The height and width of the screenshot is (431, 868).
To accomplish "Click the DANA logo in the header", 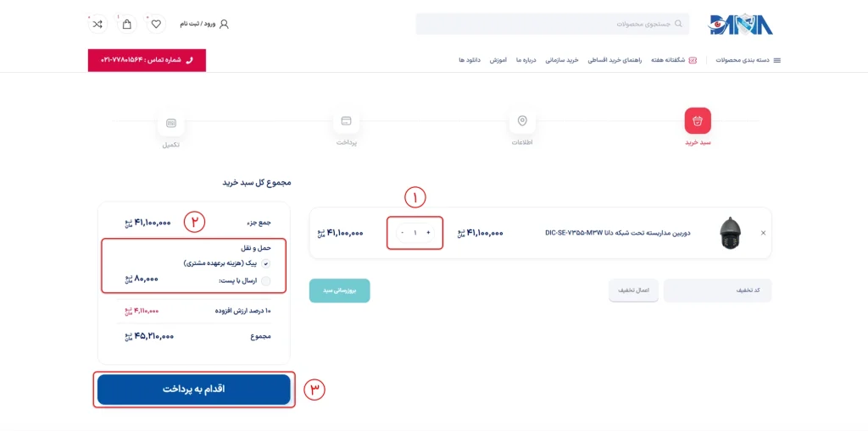I will tap(741, 24).
